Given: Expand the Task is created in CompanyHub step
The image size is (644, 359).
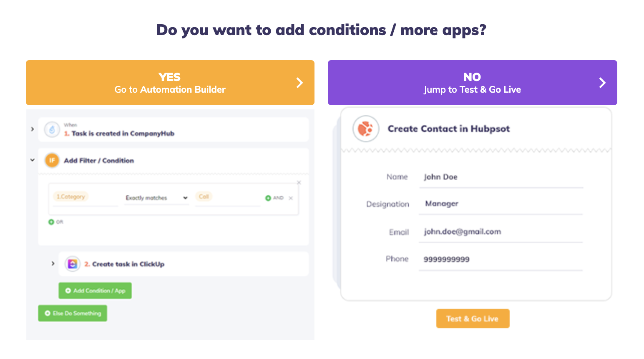Looking at the screenshot, I should (x=33, y=129).
